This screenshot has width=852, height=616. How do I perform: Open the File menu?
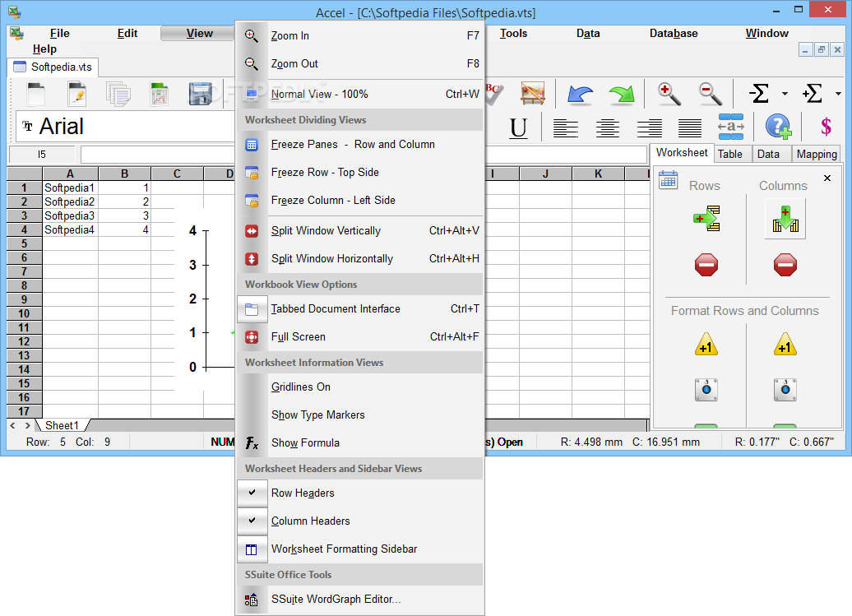point(59,33)
